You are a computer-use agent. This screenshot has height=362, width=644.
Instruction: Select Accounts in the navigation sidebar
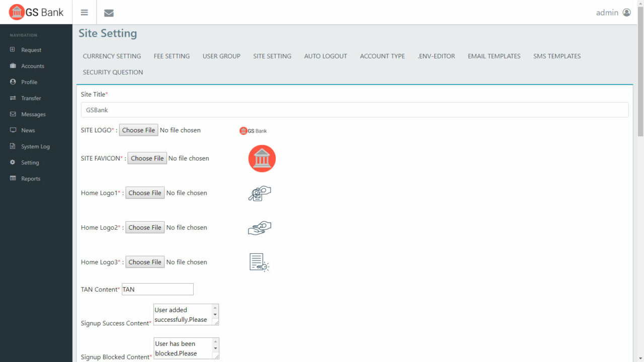pos(32,66)
